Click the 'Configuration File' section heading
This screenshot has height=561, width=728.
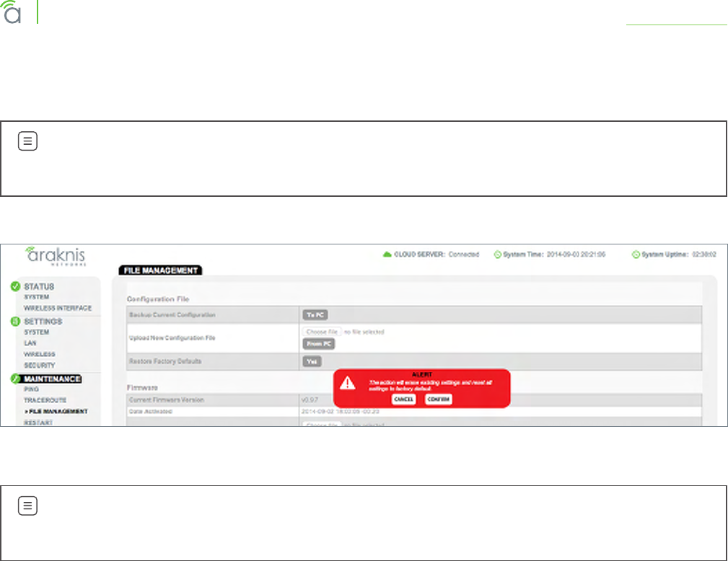pos(158,299)
